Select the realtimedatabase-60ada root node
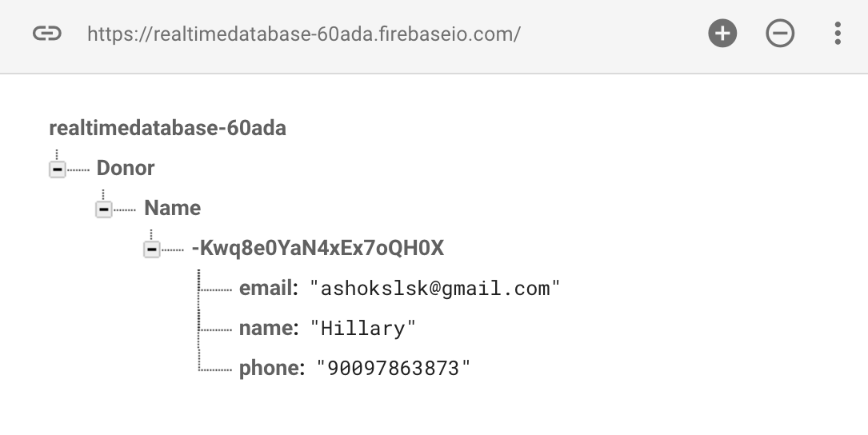 168,128
